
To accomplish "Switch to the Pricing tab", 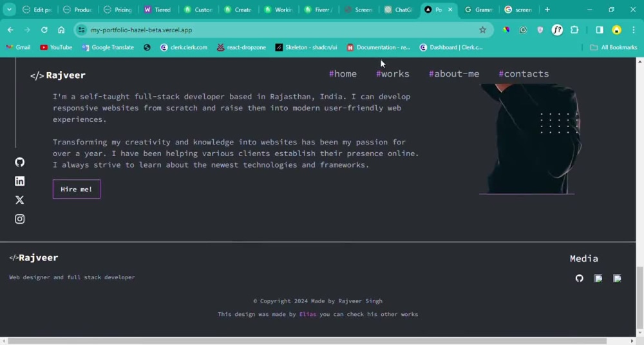I will [118, 10].
